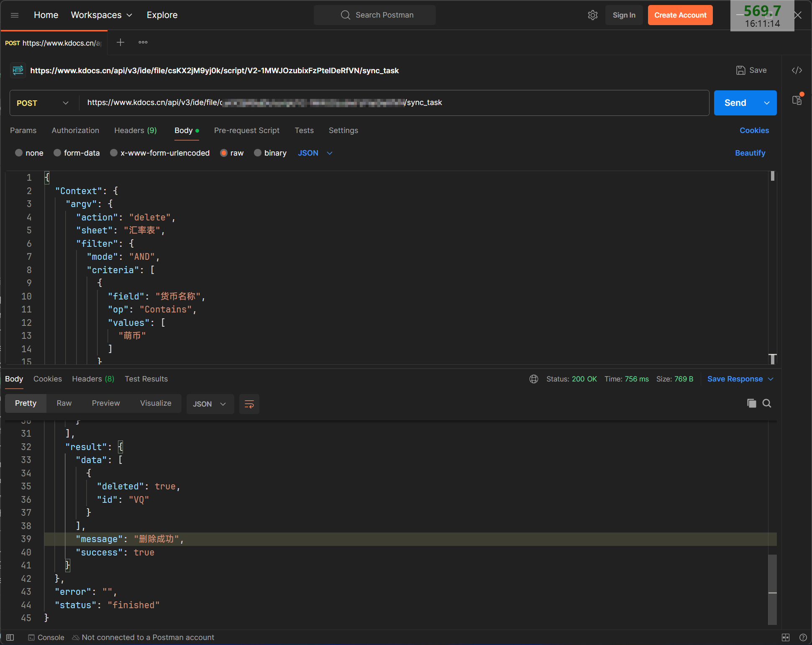Open the Pre-request Script tab
The height and width of the screenshot is (645, 812).
point(247,131)
